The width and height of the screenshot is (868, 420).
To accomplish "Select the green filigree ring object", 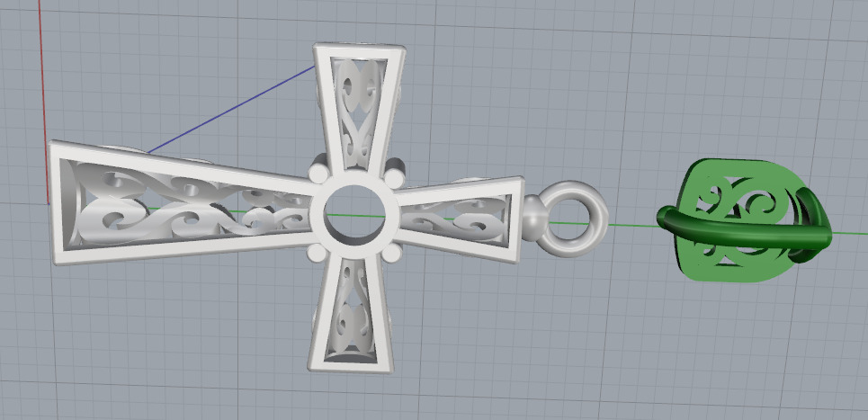I will coord(744,220).
